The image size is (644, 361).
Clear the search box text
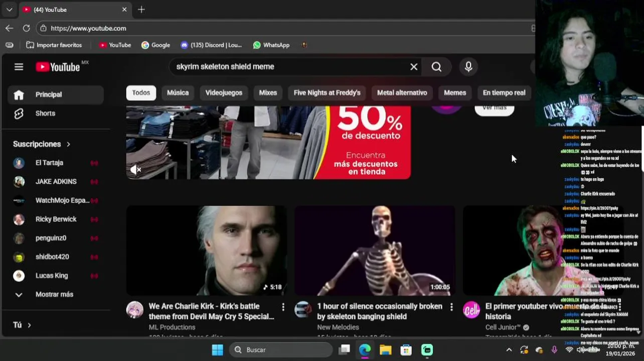coord(414,67)
